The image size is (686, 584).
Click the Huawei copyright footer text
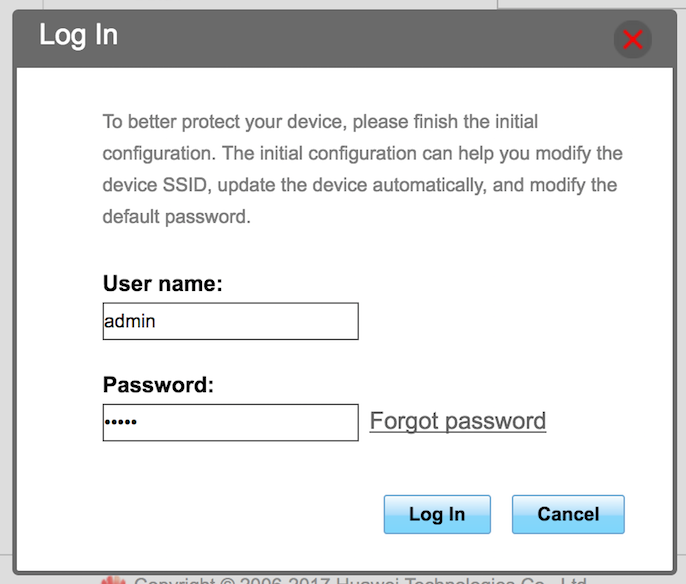[x=360, y=580]
